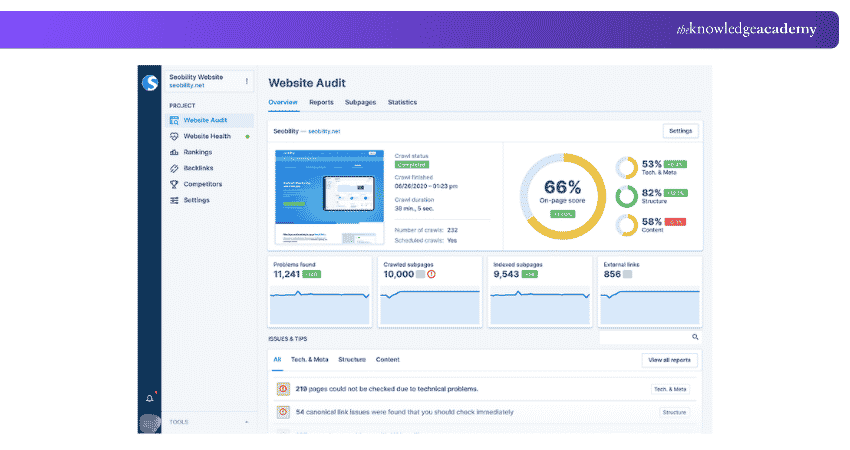The image size is (850, 450).
Task: Click the Seobility Website project name
Action: (x=196, y=77)
